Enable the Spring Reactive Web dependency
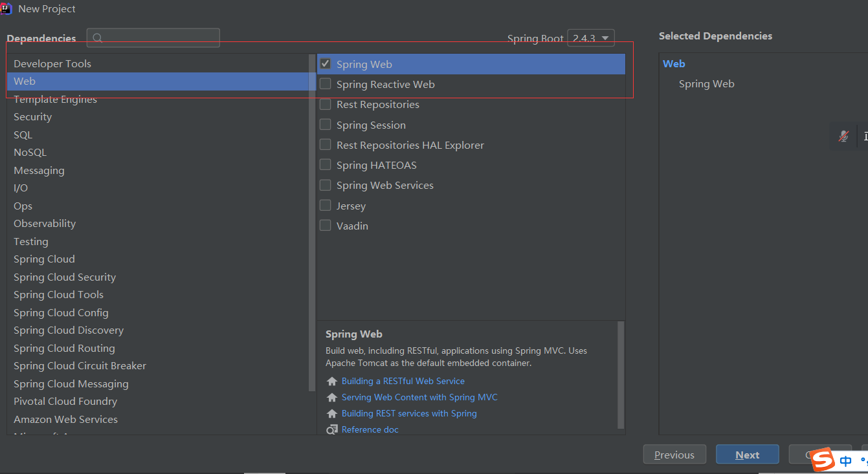The image size is (868, 474). 325,84
